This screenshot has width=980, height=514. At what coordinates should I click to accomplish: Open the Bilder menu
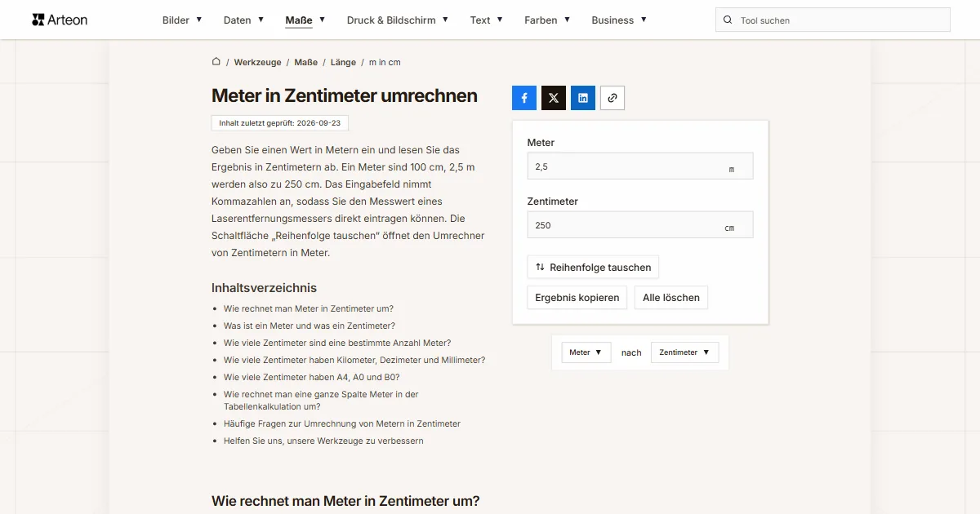182,20
